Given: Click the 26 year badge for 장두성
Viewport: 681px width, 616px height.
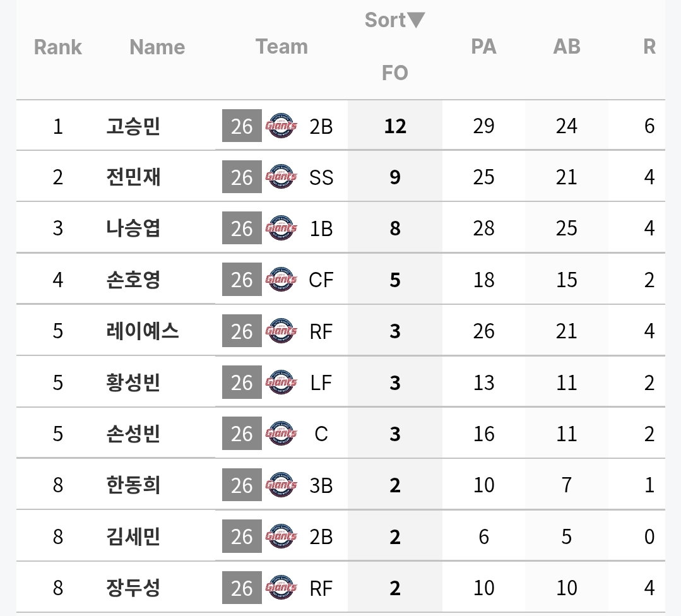Looking at the screenshot, I should 242,588.
